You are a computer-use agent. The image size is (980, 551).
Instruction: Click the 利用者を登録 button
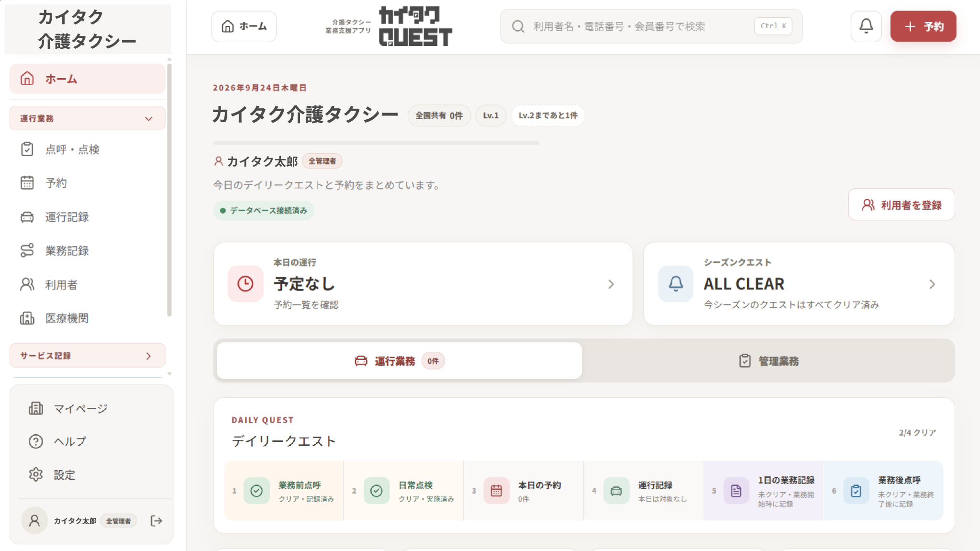point(902,205)
